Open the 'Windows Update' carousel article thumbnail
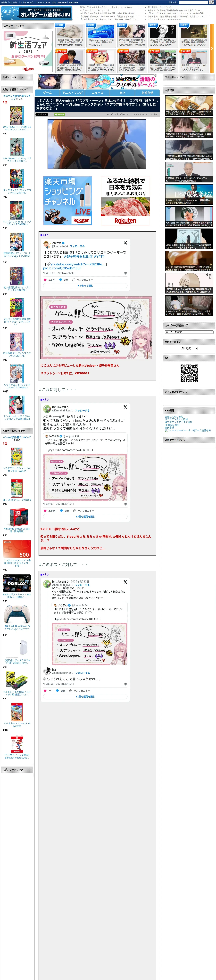 (101, 32)
